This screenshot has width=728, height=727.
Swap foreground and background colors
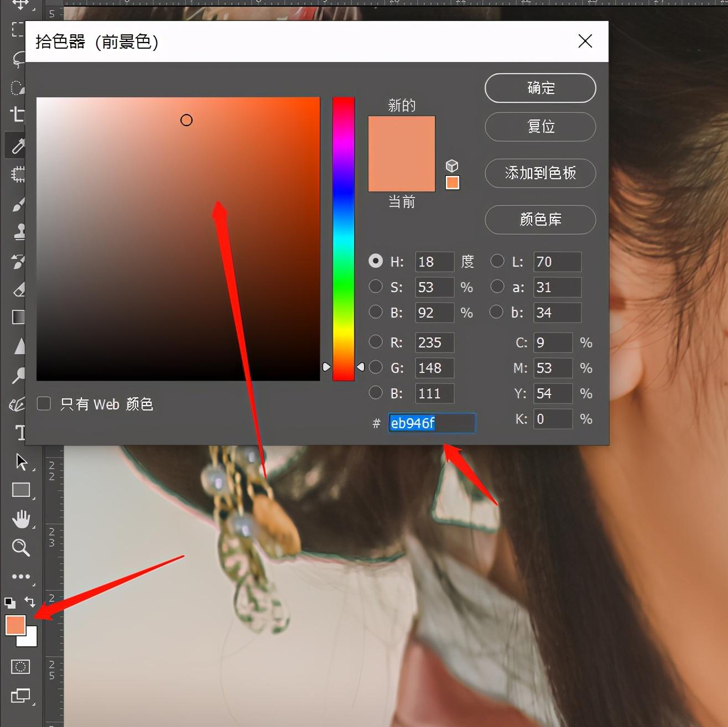[30, 602]
